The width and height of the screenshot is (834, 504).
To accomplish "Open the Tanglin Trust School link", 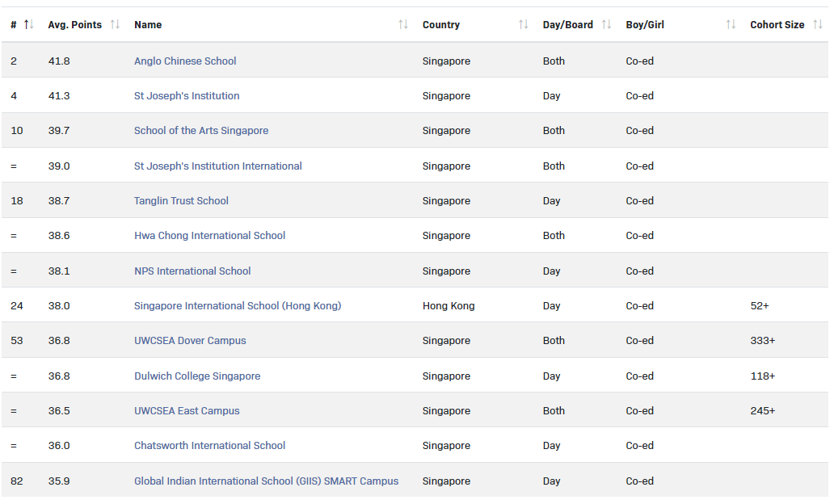I will point(181,200).
